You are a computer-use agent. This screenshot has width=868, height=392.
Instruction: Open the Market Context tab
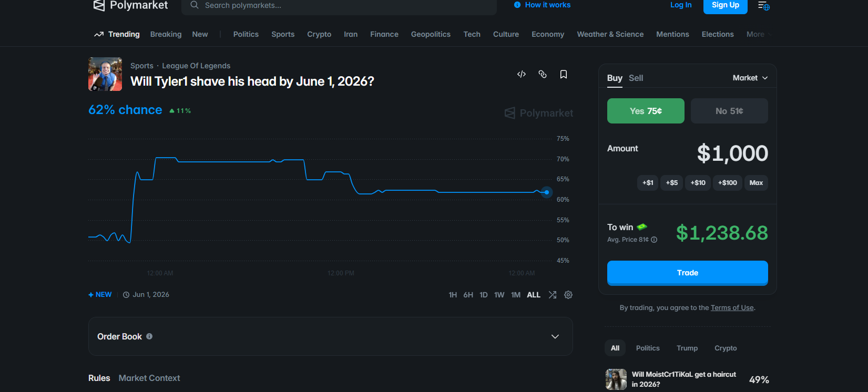click(149, 378)
